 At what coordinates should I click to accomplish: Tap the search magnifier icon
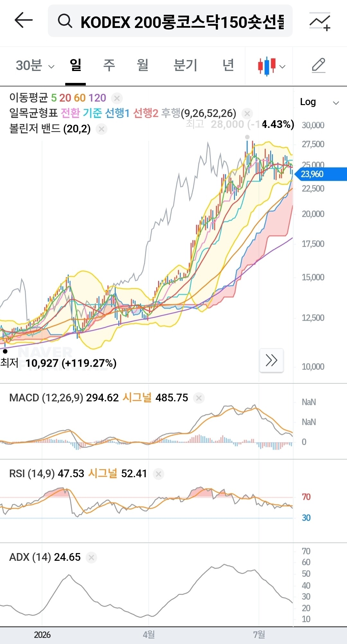pos(65,21)
